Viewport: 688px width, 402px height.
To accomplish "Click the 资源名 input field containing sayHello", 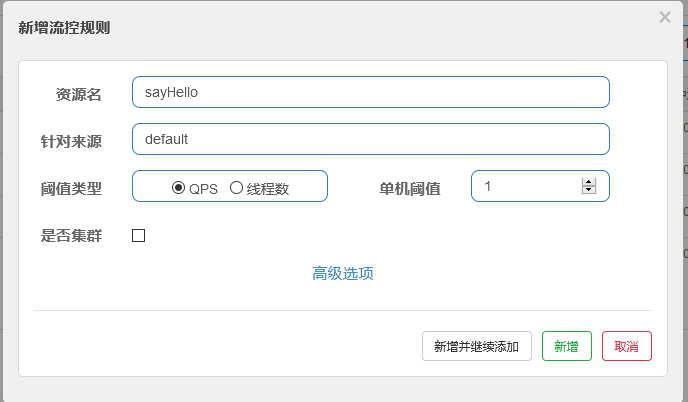I will (x=370, y=92).
